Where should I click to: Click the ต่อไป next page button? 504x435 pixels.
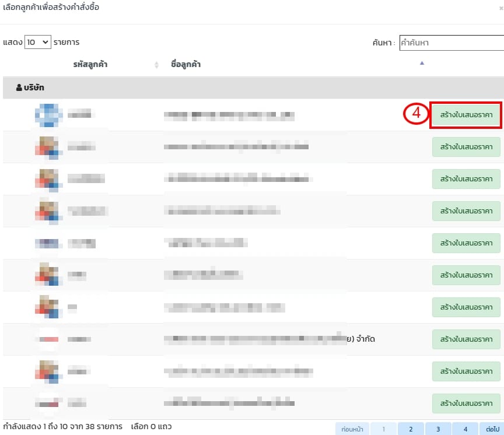click(x=492, y=429)
